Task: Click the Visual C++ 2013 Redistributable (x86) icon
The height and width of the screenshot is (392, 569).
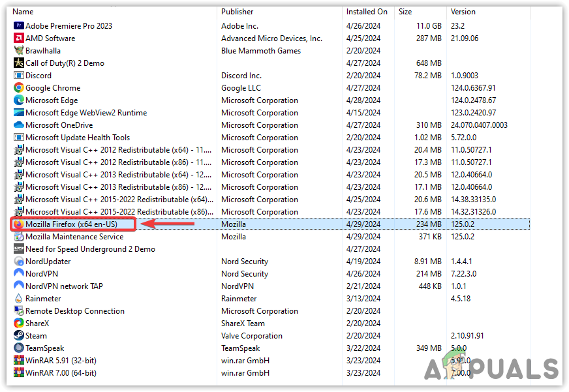Action: pos(19,187)
